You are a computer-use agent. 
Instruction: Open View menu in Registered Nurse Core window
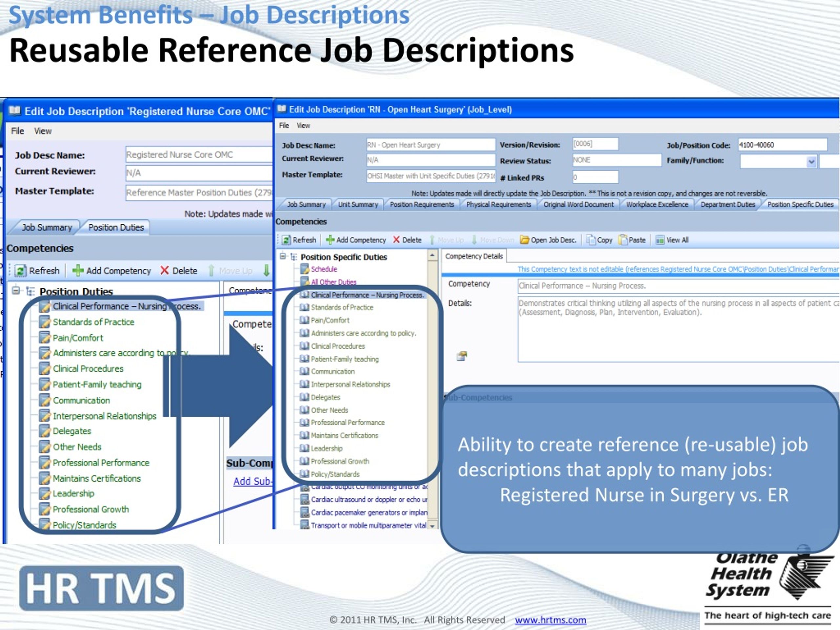point(43,131)
